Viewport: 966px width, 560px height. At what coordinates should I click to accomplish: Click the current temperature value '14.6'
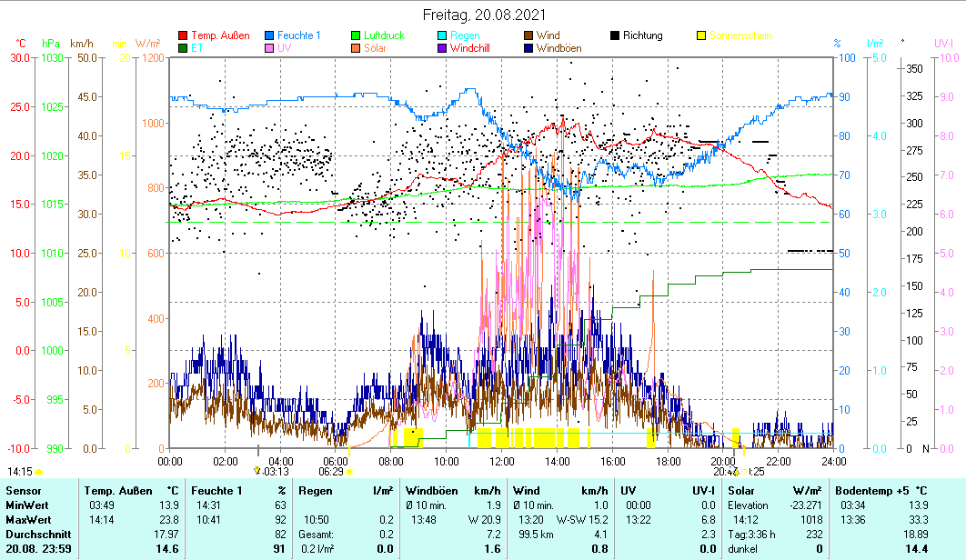(x=167, y=549)
